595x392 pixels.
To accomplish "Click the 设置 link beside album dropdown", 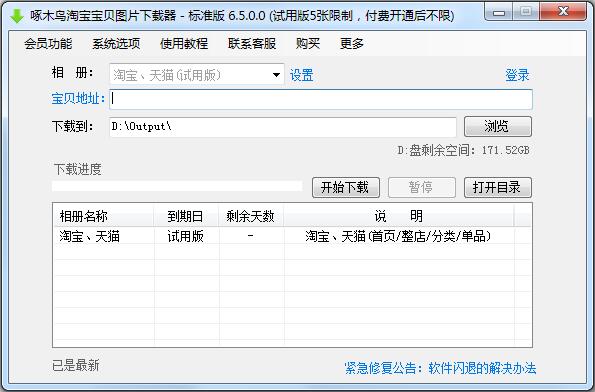I will pyautogui.click(x=302, y=75).
